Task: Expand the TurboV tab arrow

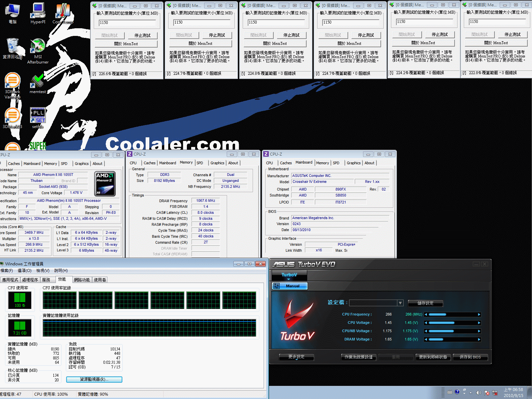Action: click(x=289, y=279)
